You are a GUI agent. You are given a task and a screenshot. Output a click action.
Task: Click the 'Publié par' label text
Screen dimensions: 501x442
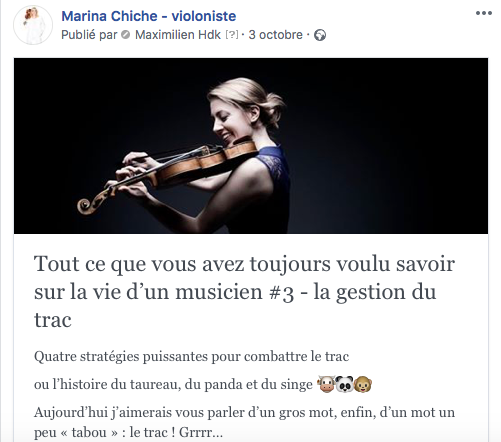point(89,35)
